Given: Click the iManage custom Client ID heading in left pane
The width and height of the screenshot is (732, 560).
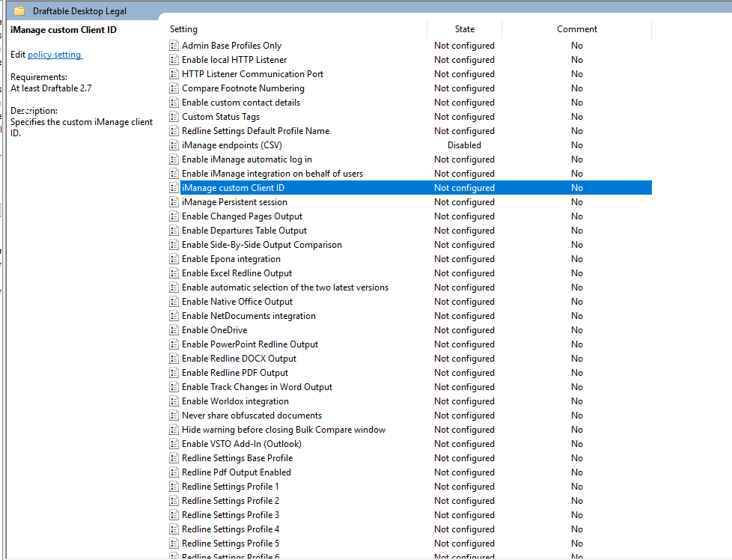Looking at the screenshot, I should [x=64, y=30].
